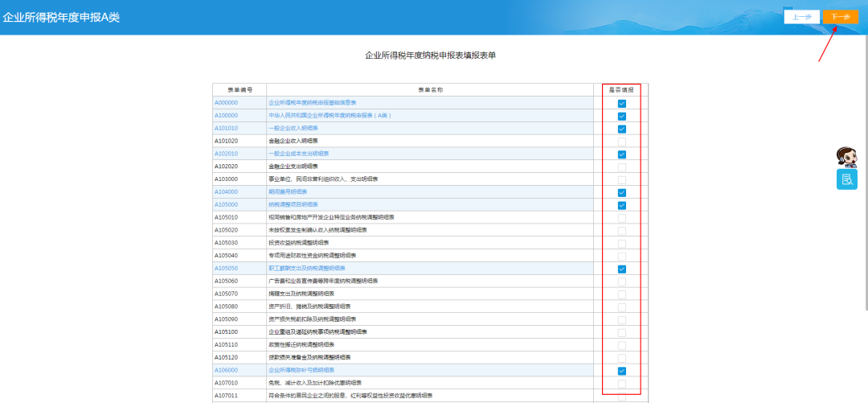Check the A101020 row checkbox

coord(621,142)
